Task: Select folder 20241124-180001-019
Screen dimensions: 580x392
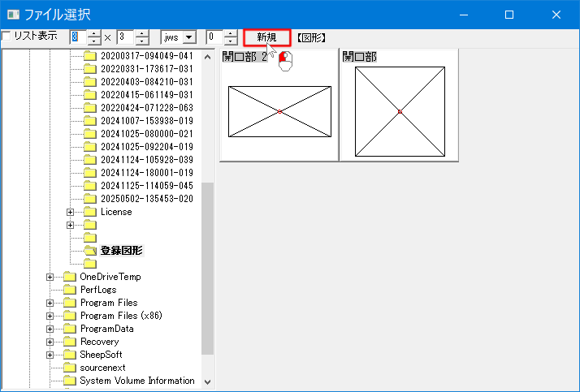Action: point(147,173)
